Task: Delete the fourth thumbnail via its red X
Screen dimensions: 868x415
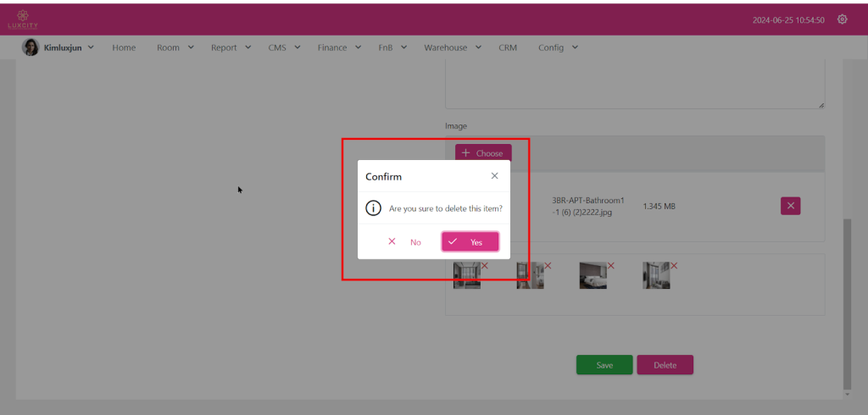Action: (674, 266)
